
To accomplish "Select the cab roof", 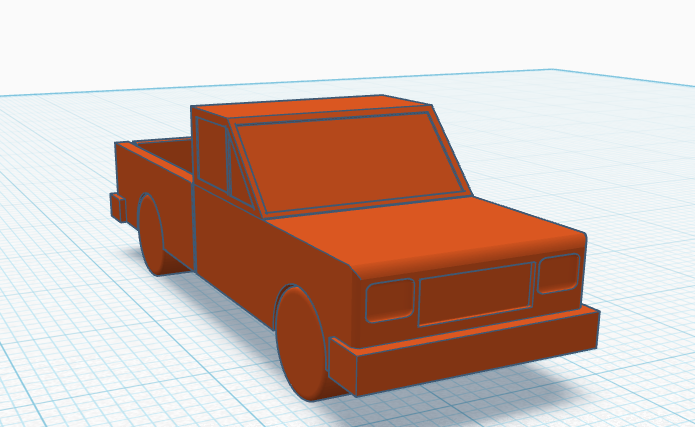I will click(310, 106).
